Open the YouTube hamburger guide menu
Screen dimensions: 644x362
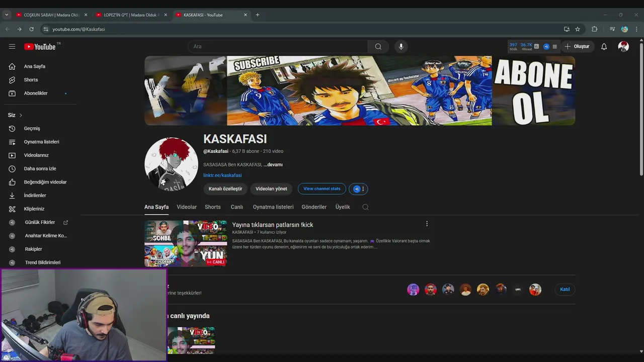[x=12, y=46]
